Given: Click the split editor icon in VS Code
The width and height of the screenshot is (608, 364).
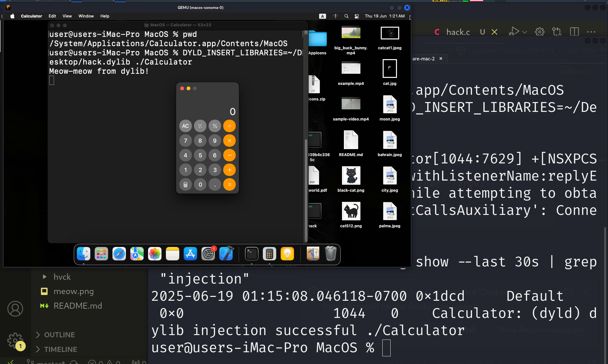Looking at the screenshot, I should (x=574, y=32).
